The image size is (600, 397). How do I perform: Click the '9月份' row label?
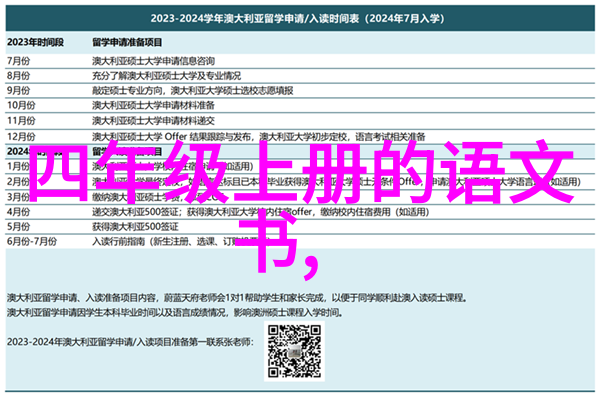coord(18,91)
